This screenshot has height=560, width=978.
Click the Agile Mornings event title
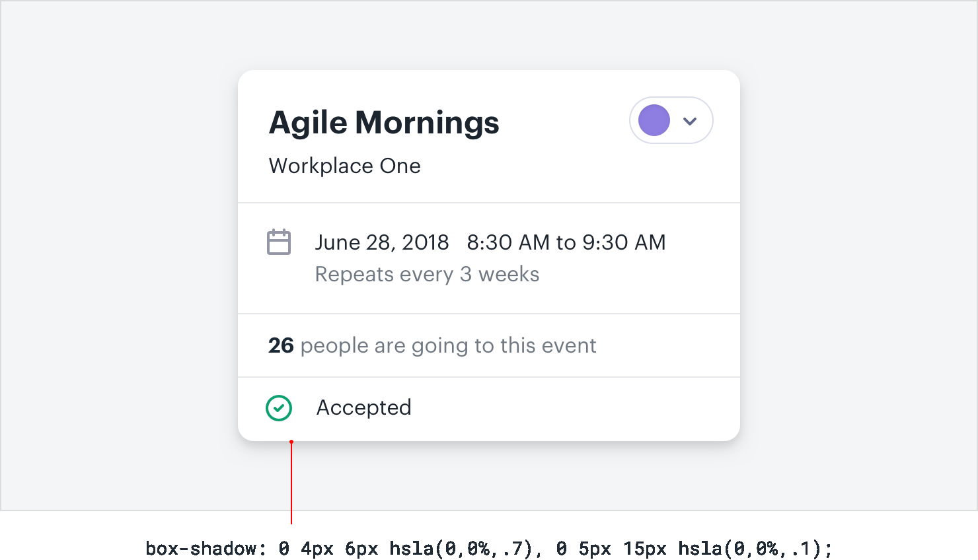click(x=384, y=123)
